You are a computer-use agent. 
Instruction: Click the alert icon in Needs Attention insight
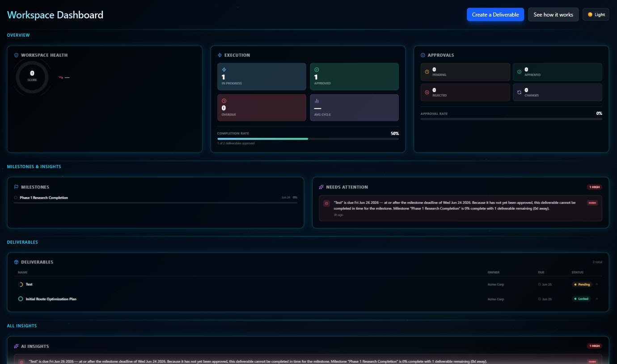coord(327,203)
